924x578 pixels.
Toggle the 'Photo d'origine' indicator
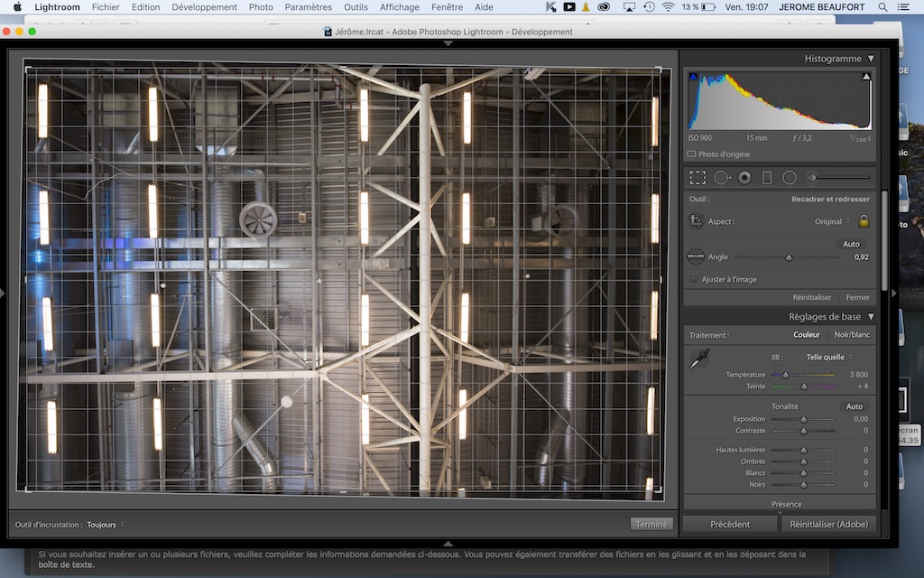click(x=692, y=154)
